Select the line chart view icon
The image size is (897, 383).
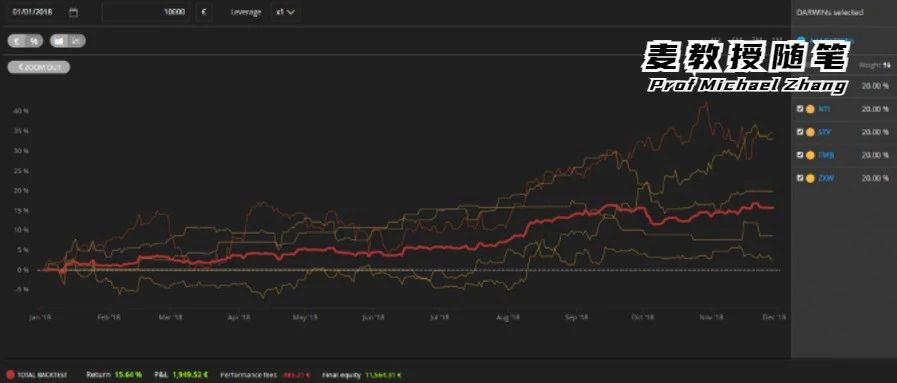(x=77, y=41)
